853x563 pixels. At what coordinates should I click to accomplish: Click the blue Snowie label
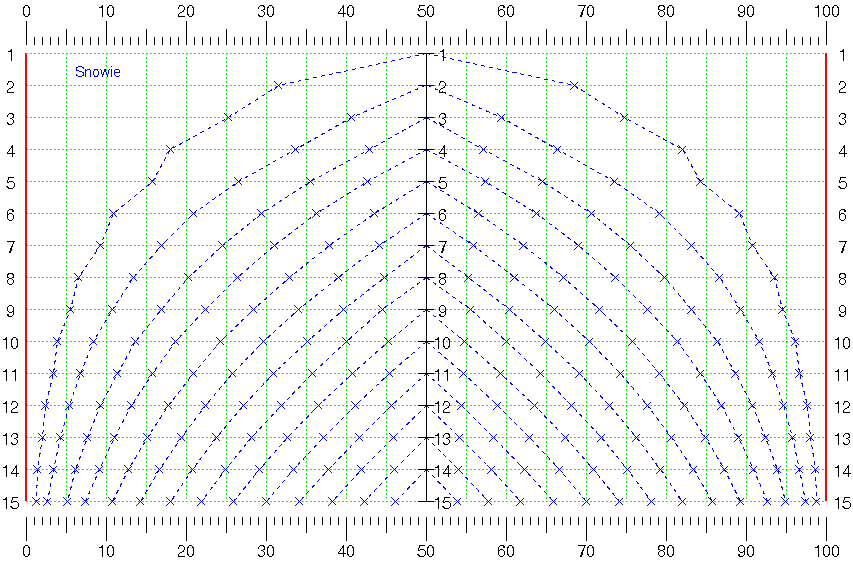point(97,72)
